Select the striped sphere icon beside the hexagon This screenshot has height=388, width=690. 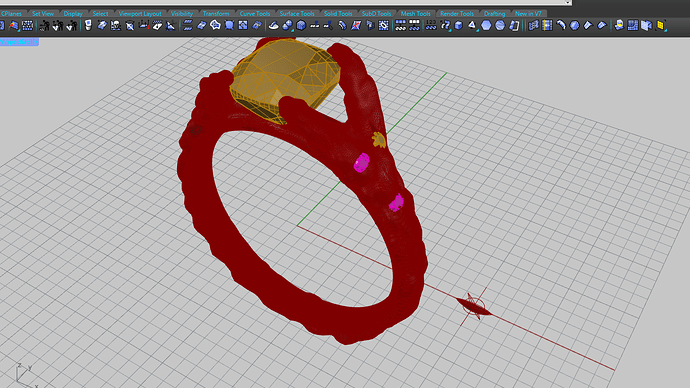(500, 26)
